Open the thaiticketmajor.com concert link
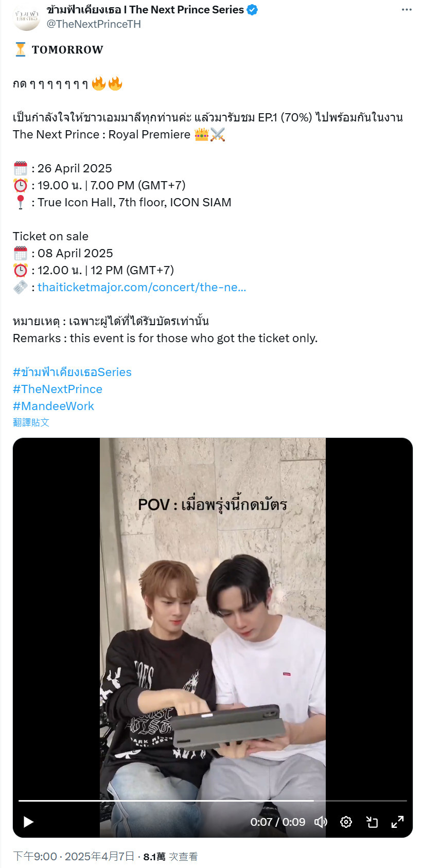Screen dimensions: 422x868 tap(142, 287)
